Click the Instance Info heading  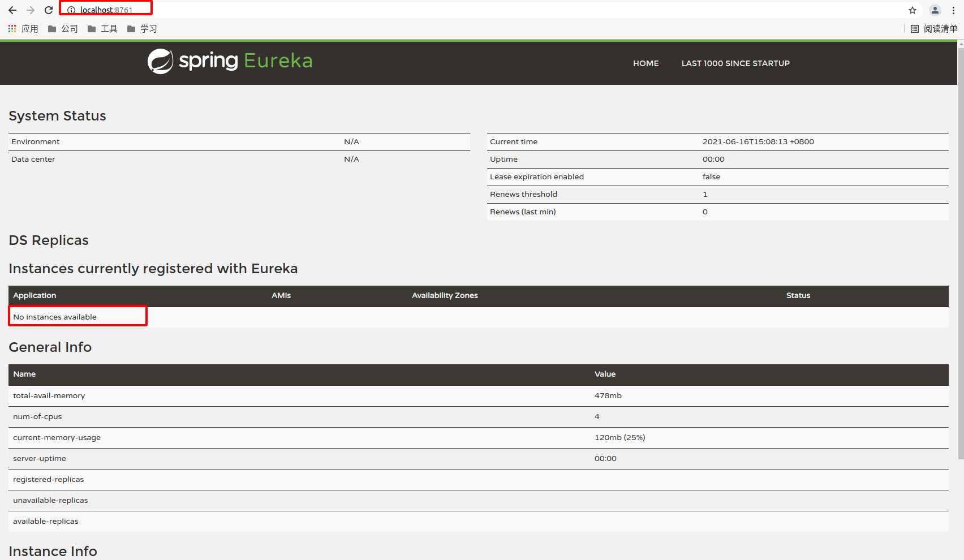point(53,552)
